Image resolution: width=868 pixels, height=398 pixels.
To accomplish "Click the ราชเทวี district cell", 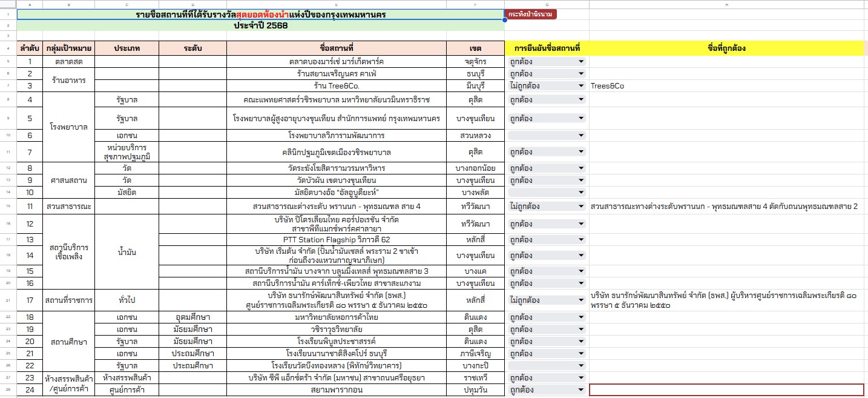I will 476,378.
